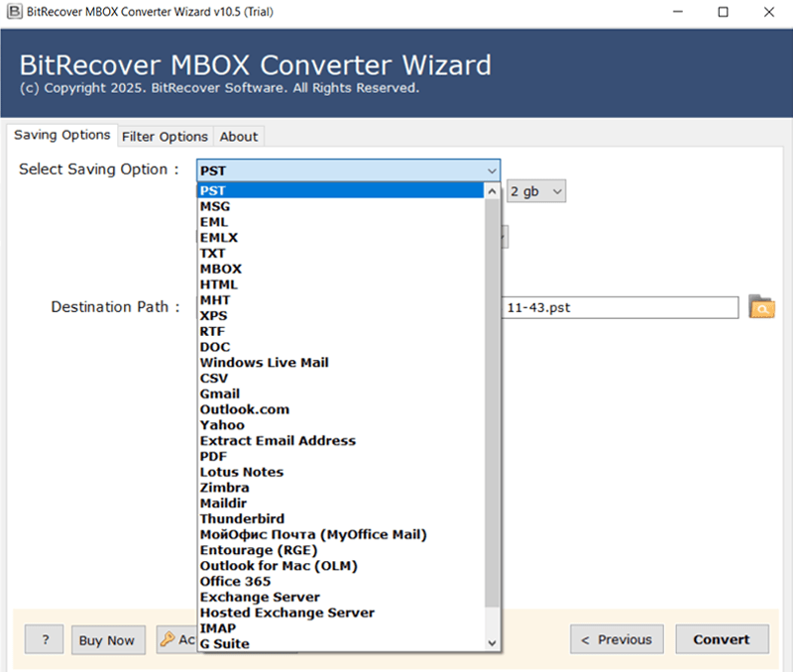
Task: Click inside the destination path text field
Action: 620,307
